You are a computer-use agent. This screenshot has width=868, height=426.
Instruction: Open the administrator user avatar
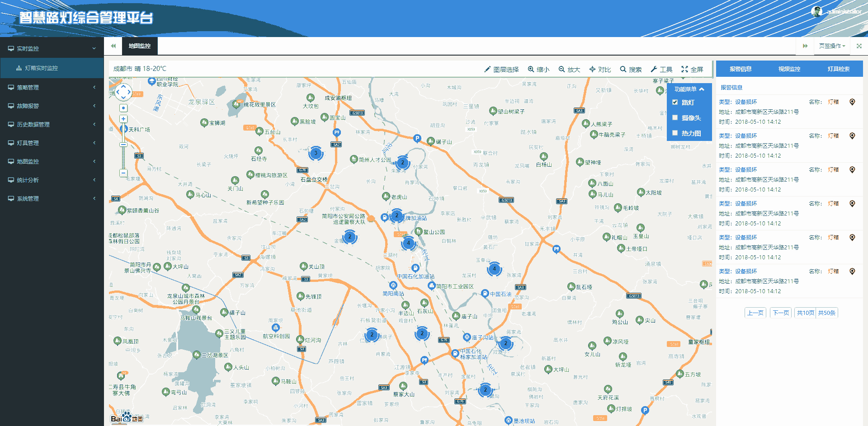pos(816,11)
